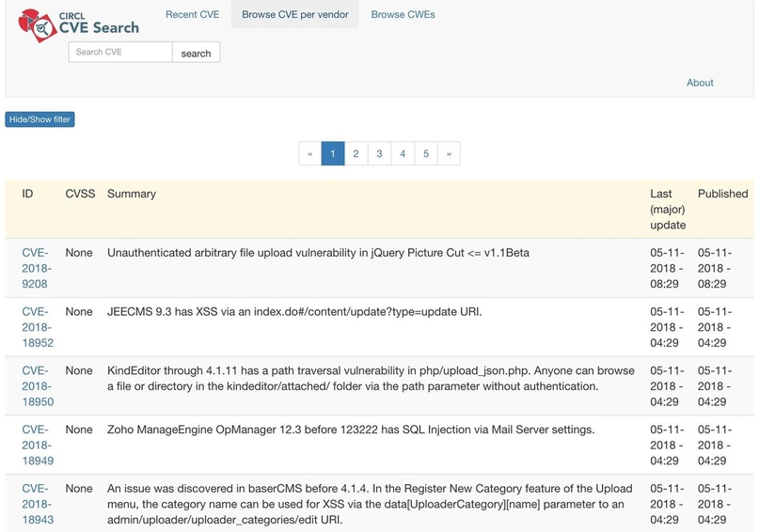Open CVE-2018-9208 details link

tap(36, 268)
